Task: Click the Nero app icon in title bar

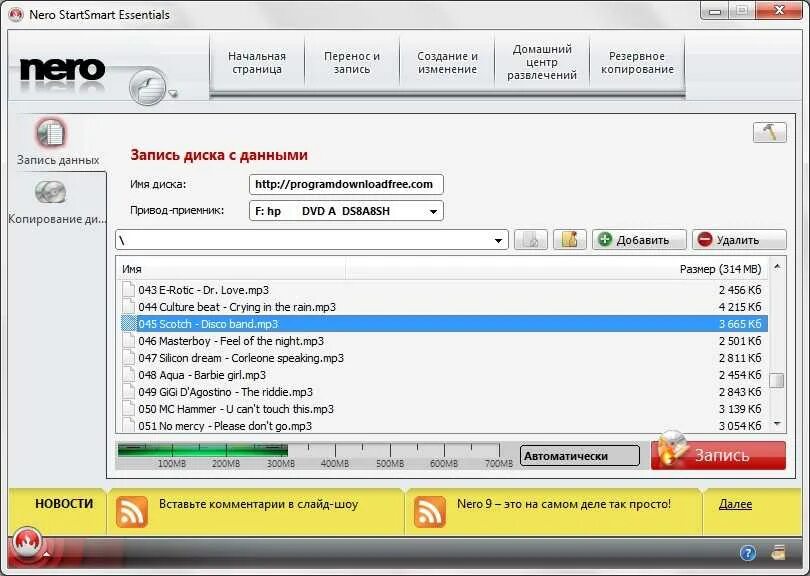Action: click(x=15, y=14)
